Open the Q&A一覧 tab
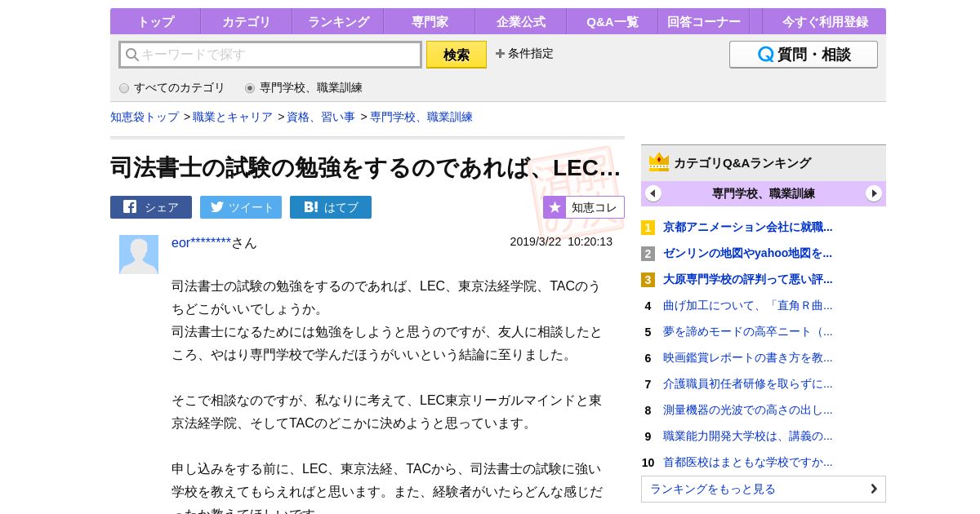This screenshot has width=980, height=514. tap(612, 22)
